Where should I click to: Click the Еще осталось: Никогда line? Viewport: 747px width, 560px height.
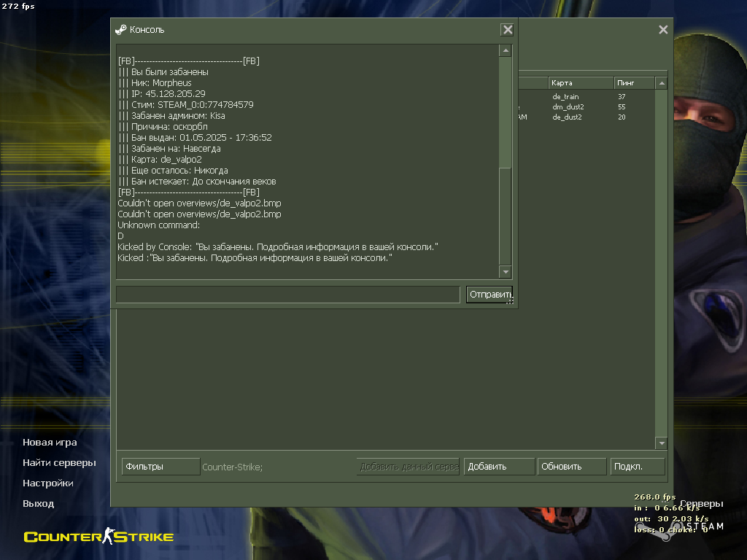click(x=173, y=171)
